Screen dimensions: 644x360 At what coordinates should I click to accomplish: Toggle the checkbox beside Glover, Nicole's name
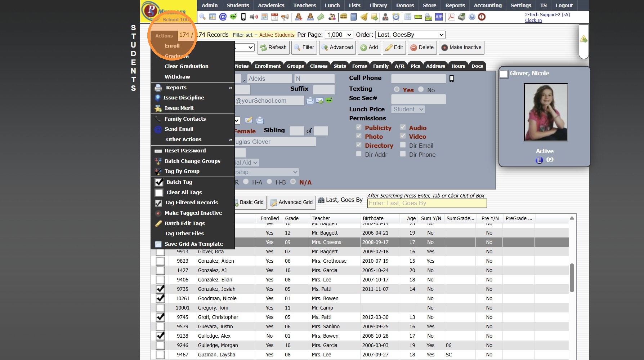504,74
